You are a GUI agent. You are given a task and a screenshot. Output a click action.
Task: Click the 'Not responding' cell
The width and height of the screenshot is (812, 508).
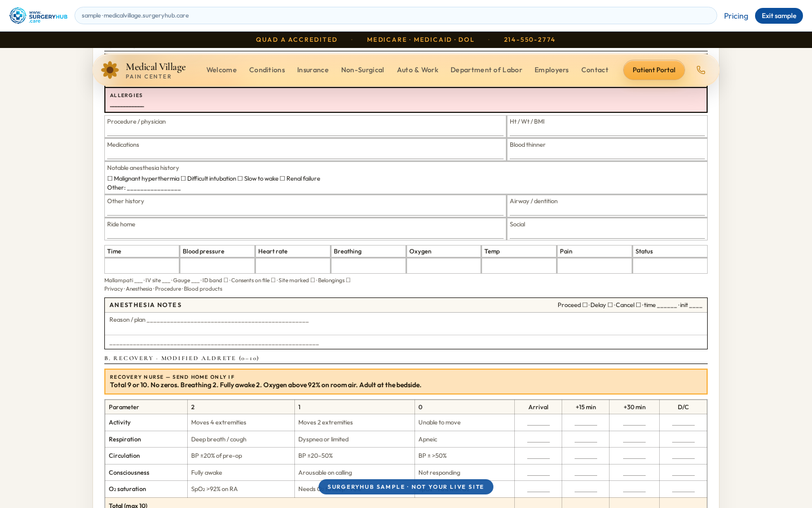coord(465,473)
